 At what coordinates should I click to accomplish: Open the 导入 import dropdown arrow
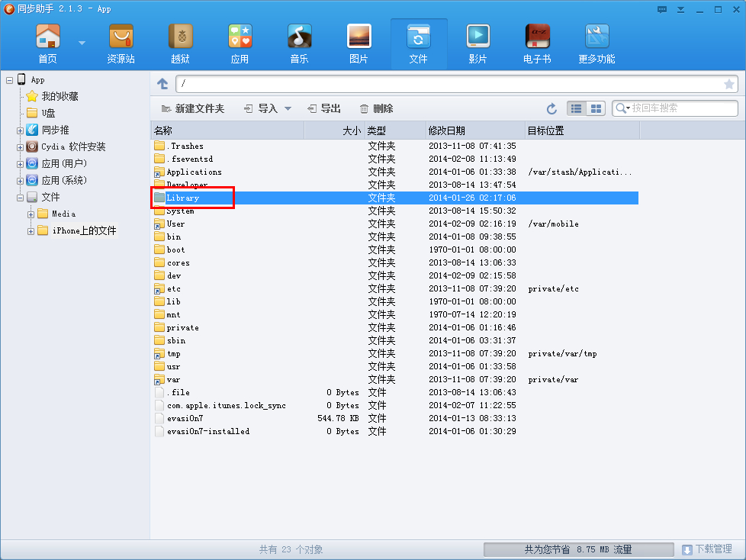(x=288, y=109)
